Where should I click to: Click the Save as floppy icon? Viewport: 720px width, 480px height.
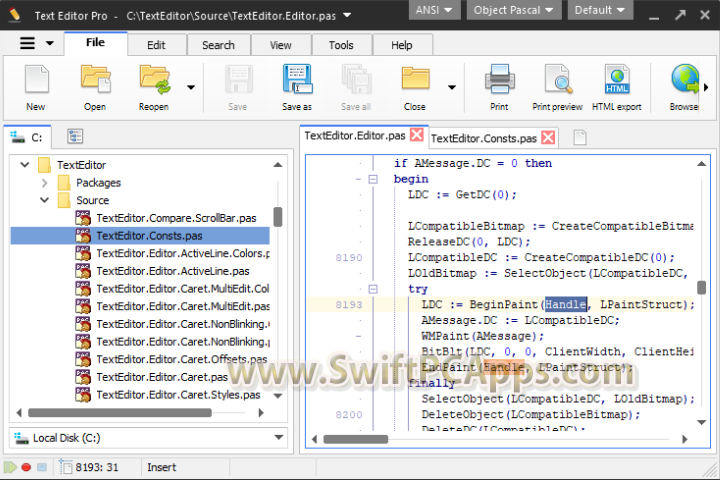(297, 79)
